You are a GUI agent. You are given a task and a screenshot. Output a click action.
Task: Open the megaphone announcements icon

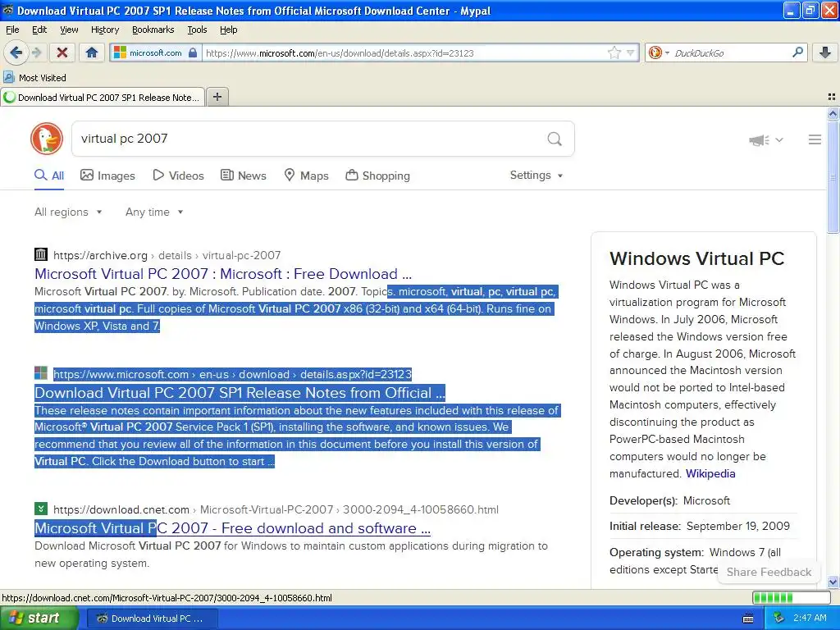pos(759,139)
